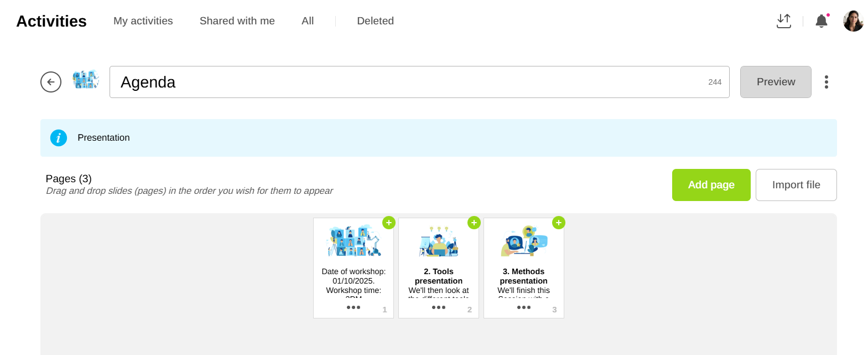This screenshot has width=868, height=355.
Task: Click the back arrow button
Action: (x=51, y=82)
